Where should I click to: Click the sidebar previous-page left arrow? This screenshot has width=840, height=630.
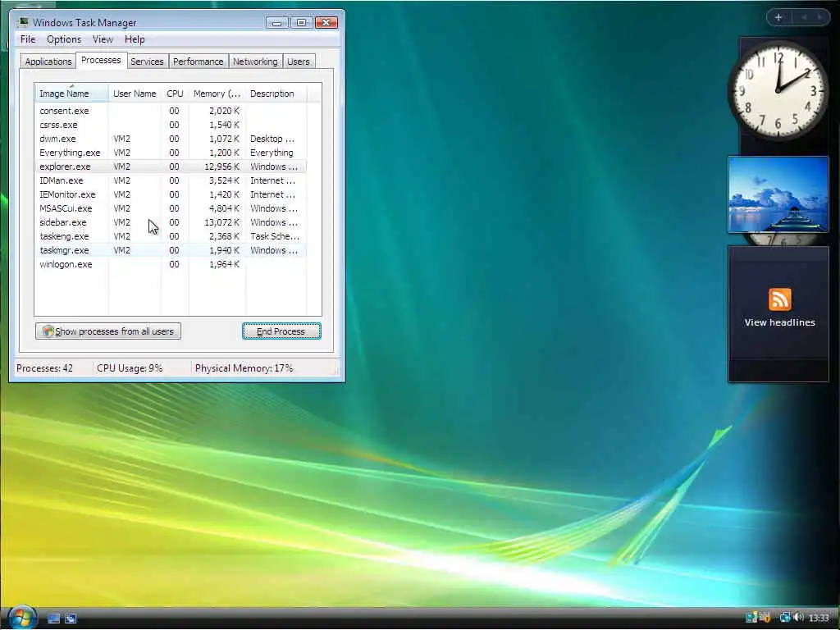pyautogui.click(x=804, y=17)
